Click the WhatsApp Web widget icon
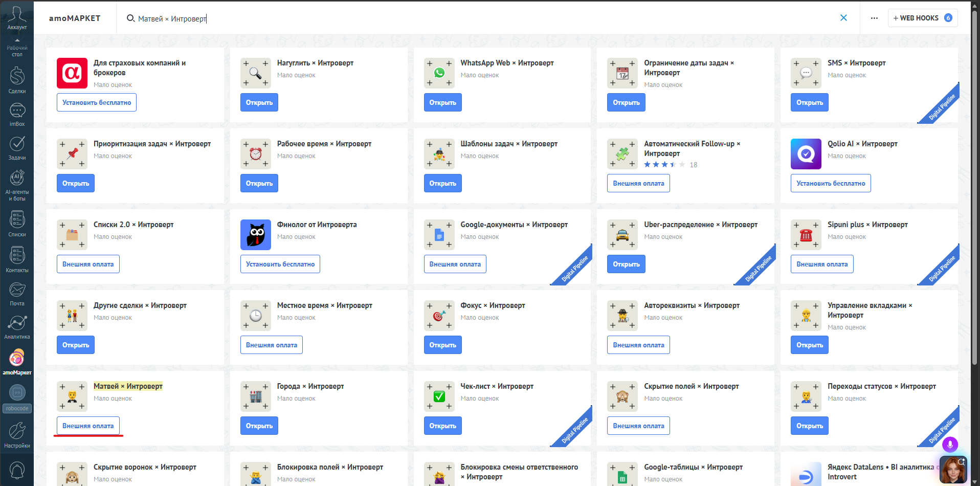 click(x=439, y=73)
